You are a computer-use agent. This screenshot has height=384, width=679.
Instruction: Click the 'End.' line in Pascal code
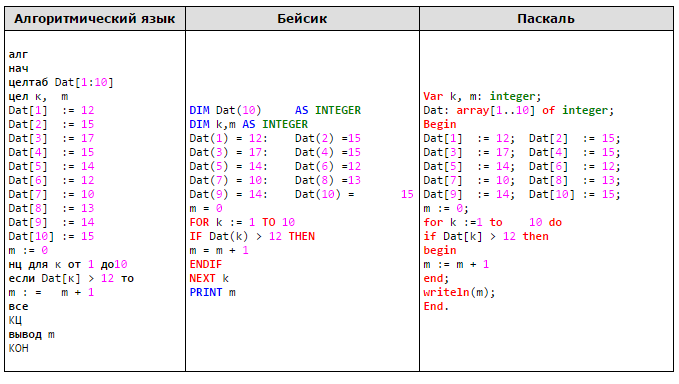pos(436,306)
